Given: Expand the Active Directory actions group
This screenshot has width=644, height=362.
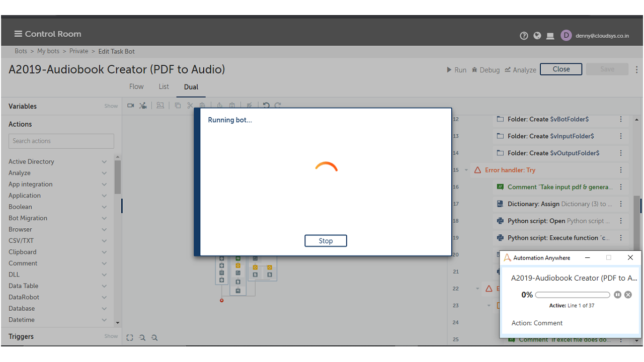Looking at the screenshot, I should click(x=104, y=162).
